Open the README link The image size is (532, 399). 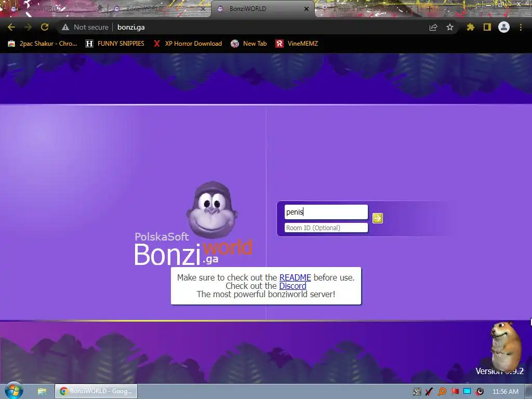click(295, 277)
